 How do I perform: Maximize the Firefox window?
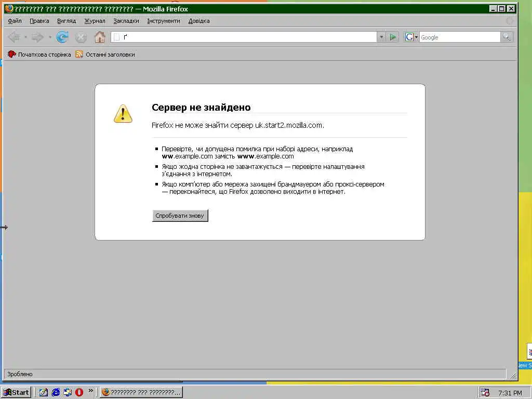pyautogui.click(x=501, y=8)
